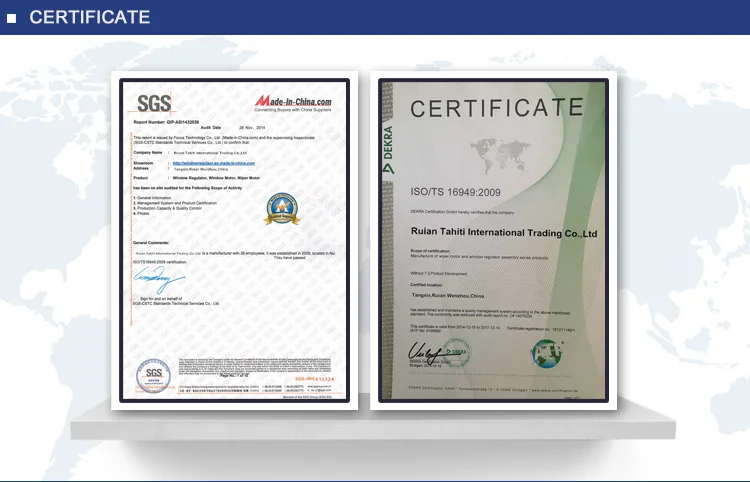
Task: Click the gold Audited Supplier badge
Action: coord(281,206)
